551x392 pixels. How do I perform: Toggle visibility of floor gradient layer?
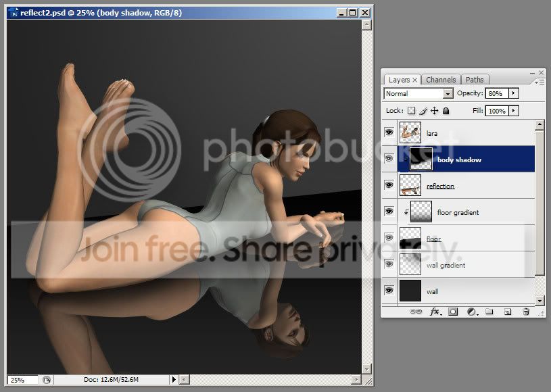point(389,212)
